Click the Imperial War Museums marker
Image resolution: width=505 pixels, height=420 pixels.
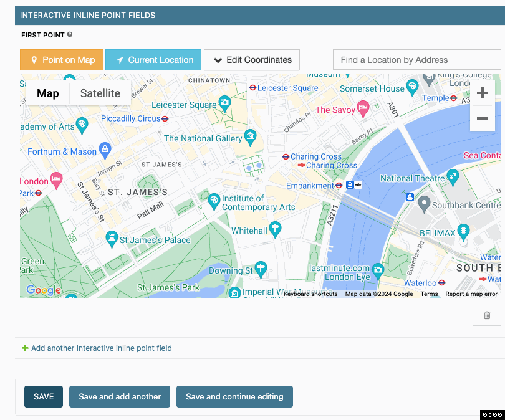[235, 292]
